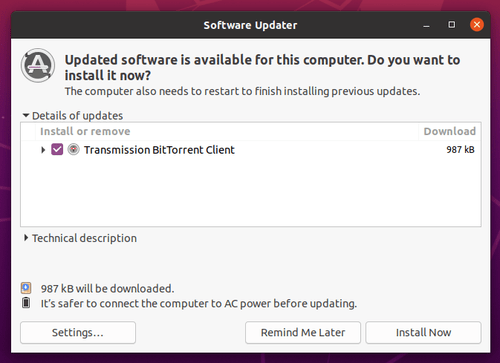Maximize the Software Updater window

(451, 25)
